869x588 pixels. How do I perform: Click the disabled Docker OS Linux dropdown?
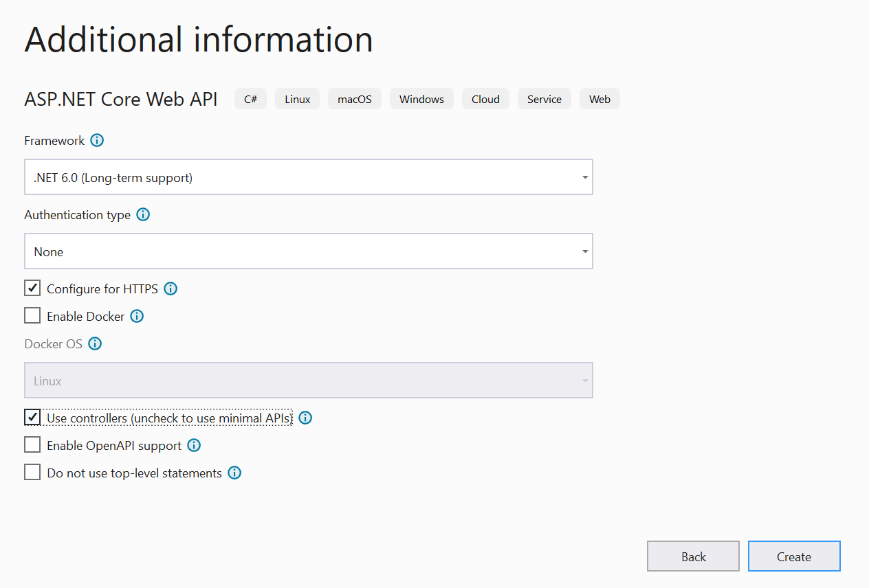click(x=309, y=381)
